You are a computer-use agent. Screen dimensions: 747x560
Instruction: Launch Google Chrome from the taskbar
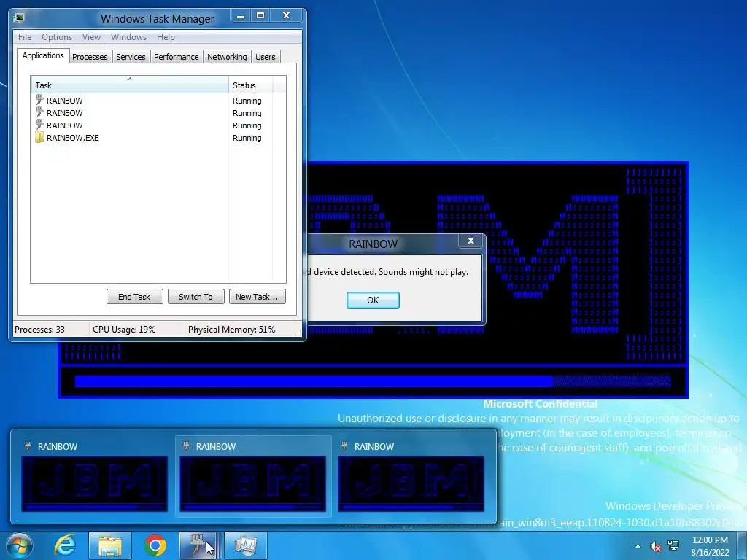pos(155,545)
